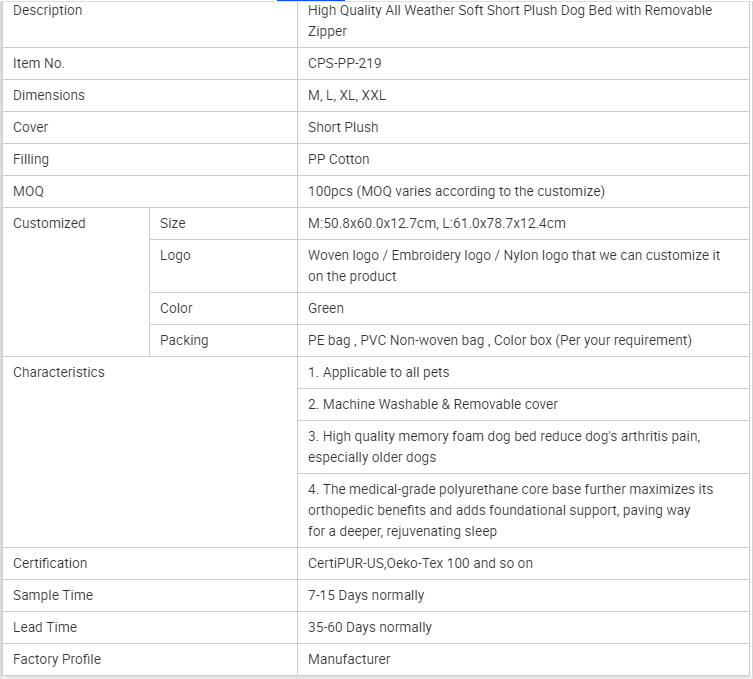
Task: Click the PP Cotton filling value
Action: [x=338, y=159]
